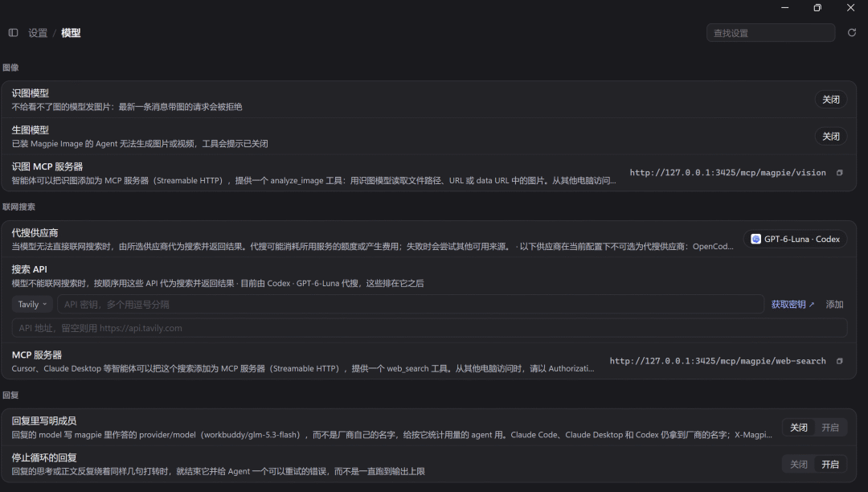Copy the vision MCP server URL

coord(840,173)
